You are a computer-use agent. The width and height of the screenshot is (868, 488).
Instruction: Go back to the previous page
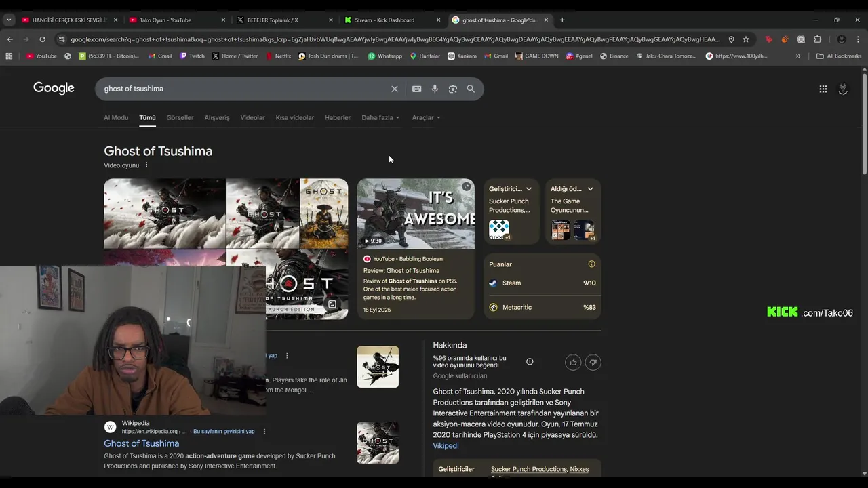tap(10, 39)
